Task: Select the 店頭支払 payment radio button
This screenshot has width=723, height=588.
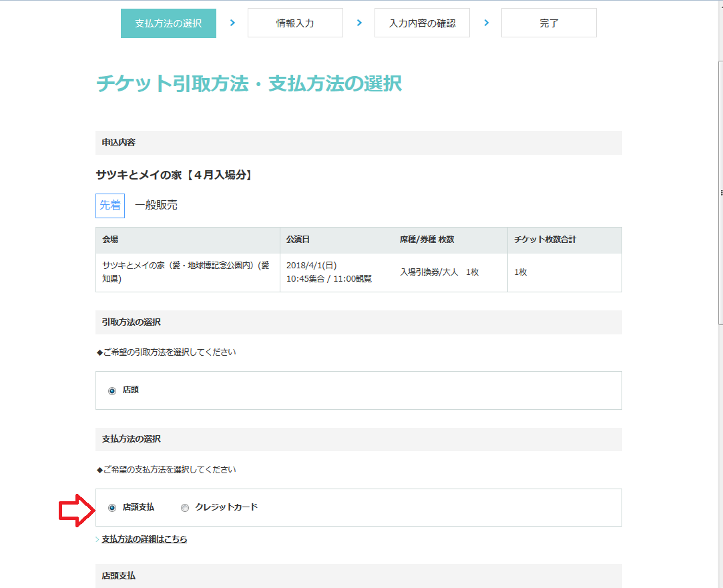Action: (112, 508)
